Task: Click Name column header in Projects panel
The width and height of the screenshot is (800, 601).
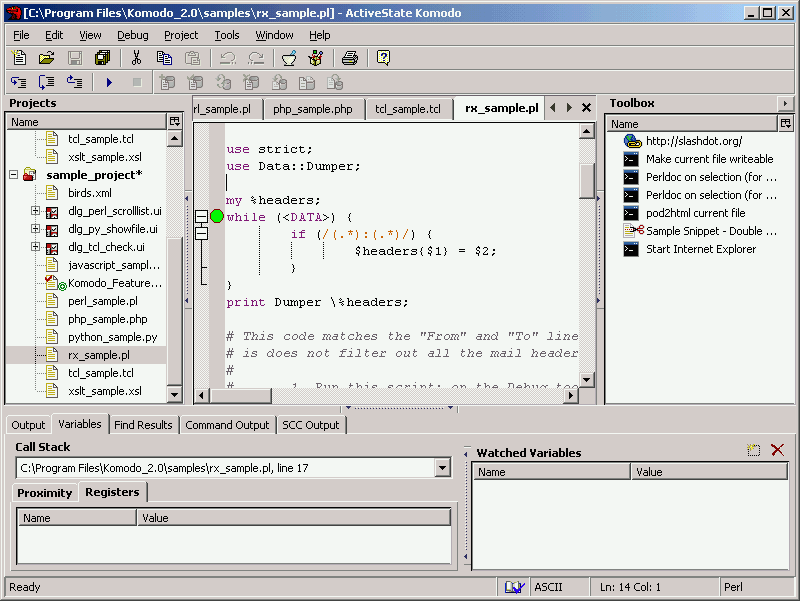Action: point(87,122)
